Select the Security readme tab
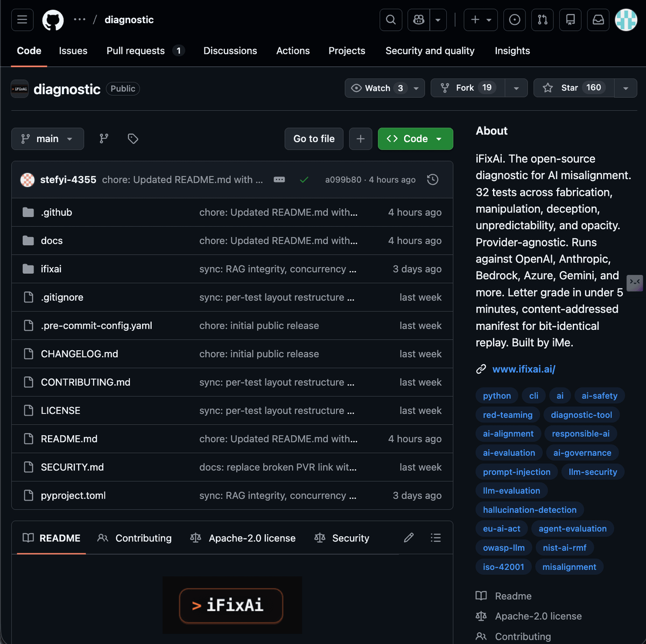Image resolution: width=646 pixels, height=644 pixels. click(342, 538)
